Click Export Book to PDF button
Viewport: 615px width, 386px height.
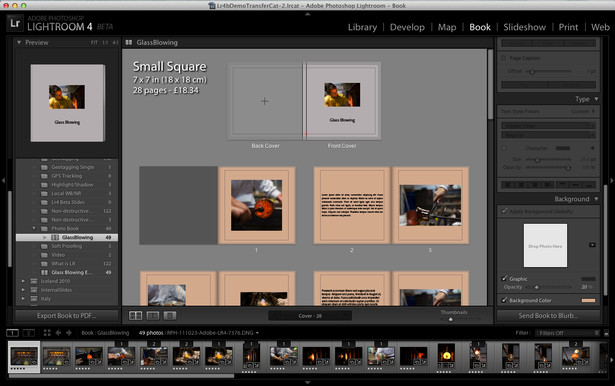pyautogui.click(x=66, y=315)
